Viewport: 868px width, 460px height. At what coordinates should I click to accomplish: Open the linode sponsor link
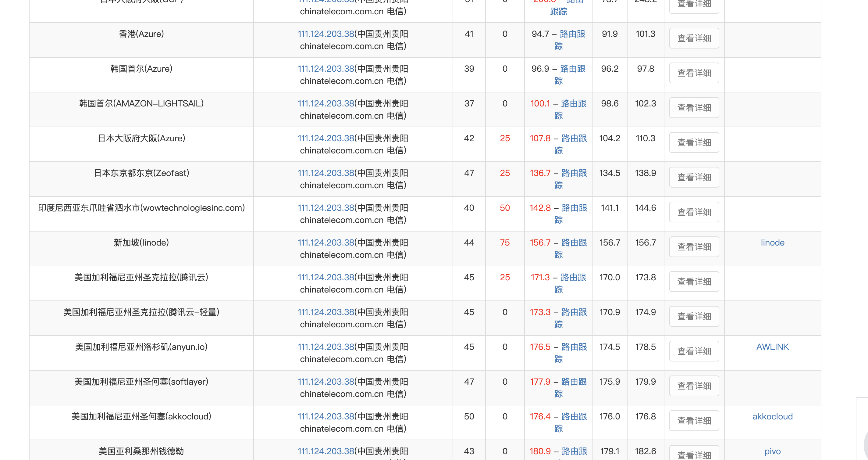[772, 243]
